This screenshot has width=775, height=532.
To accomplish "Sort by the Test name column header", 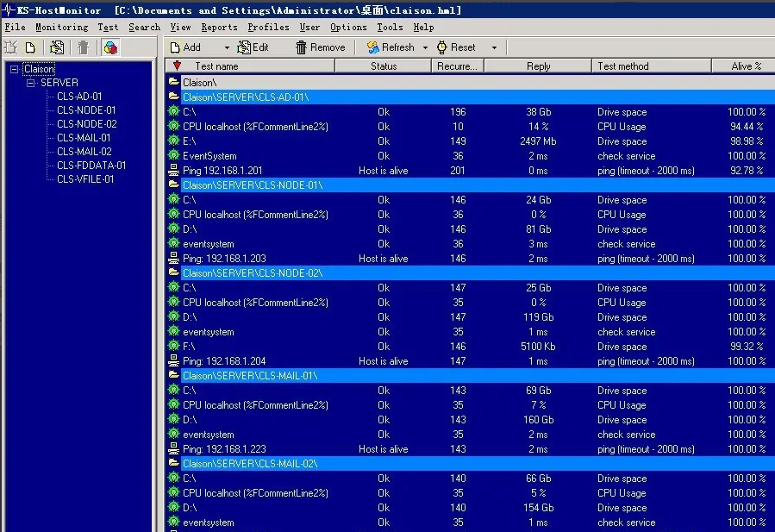I will click(x=251, y=66).
